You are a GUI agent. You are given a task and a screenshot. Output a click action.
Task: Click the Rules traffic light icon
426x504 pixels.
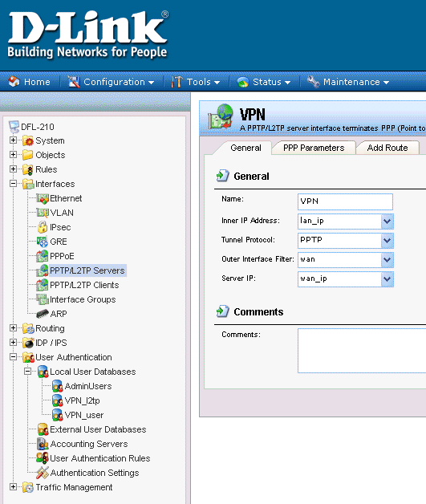coord(28,169)
